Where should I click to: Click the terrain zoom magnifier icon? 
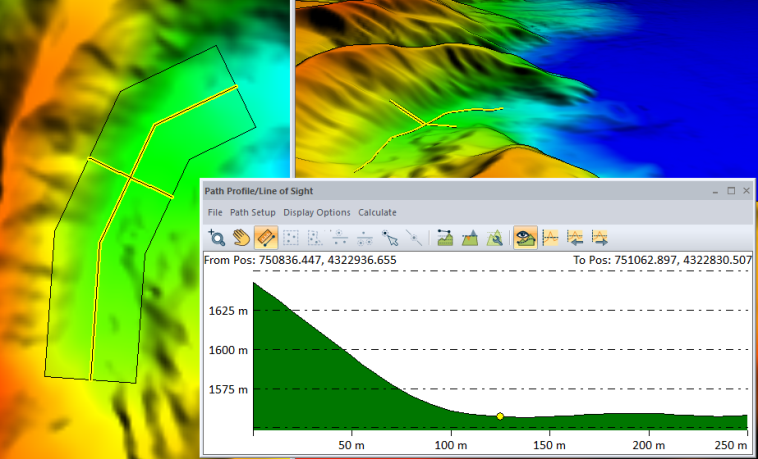tap(495, 238)
